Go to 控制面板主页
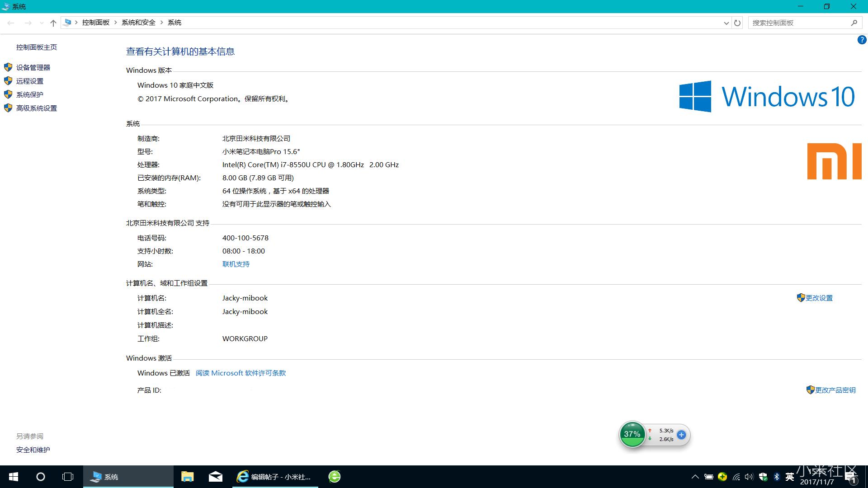Image resolution: width=868 pixels, height=488 pixels. click(x=37, y=47)
